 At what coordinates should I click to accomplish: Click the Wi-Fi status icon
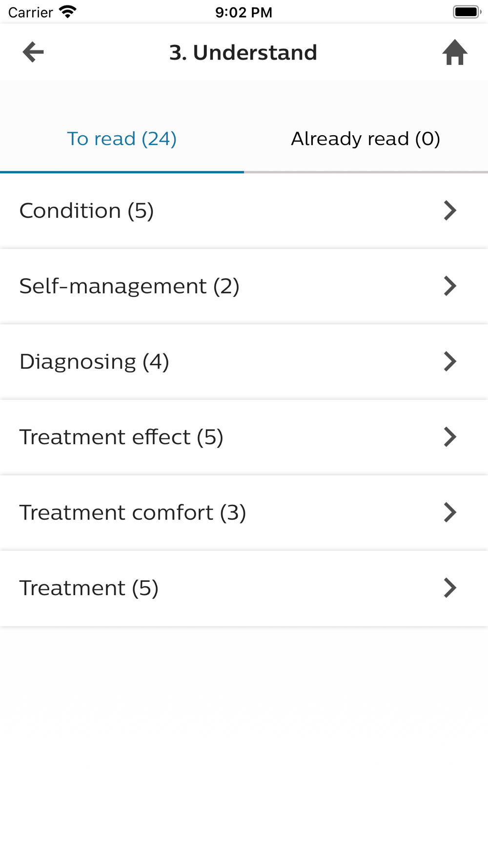(68, 12)
